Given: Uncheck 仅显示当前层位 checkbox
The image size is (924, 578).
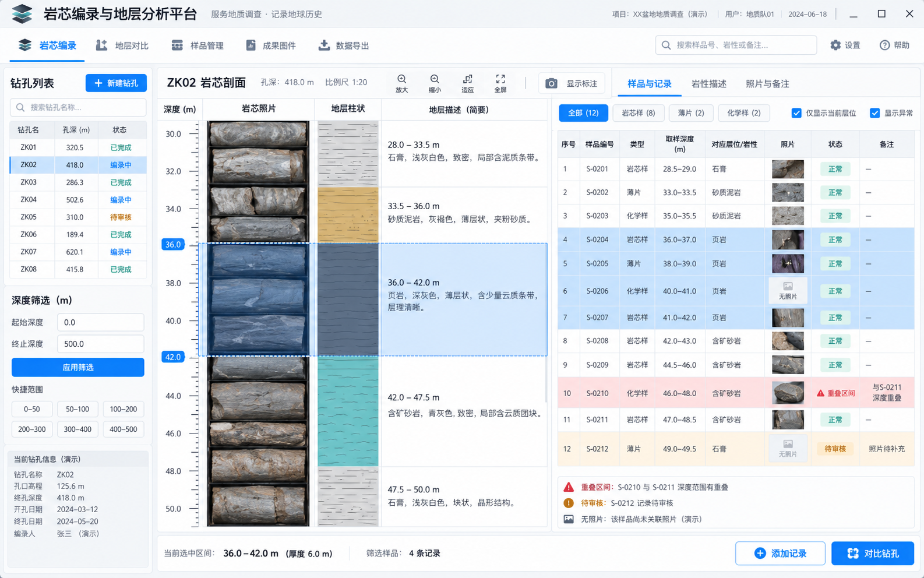Looking at the screenshot, I should (x=796, y=113).
